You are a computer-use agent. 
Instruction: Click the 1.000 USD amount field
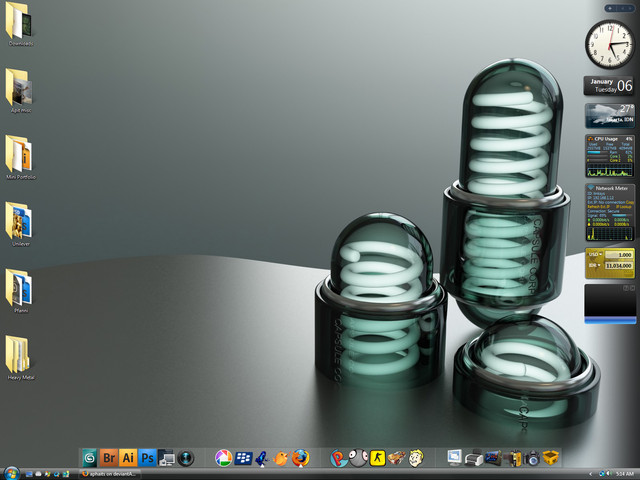(618, 255)
